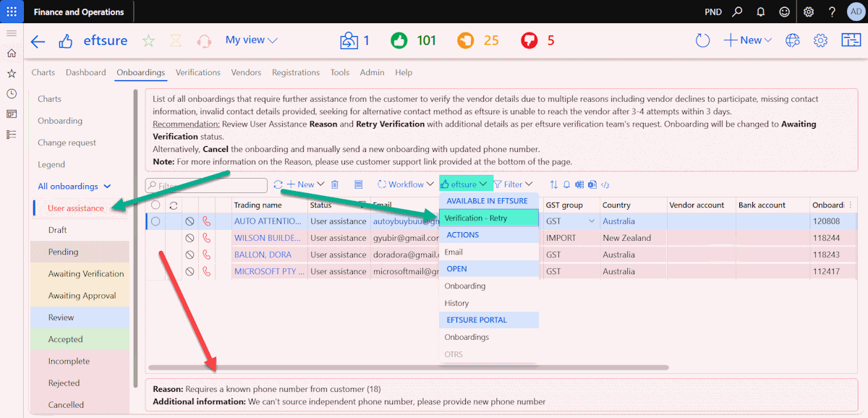Click the dashboard layout icon in header
Image resolution: width=868 pixels, height=418 pixels.
(x=851, y=40)
